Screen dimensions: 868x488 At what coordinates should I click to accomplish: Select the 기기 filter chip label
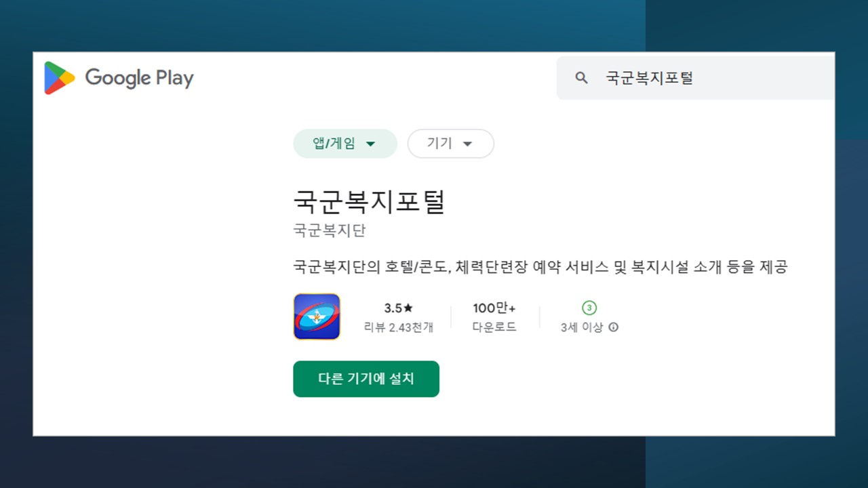(x=439, y=144)
